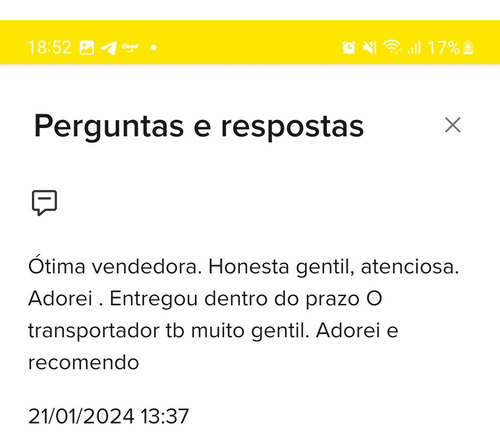Tap the Wi-Fi signal status icon
Screen dimensions: 500x444
392,47
